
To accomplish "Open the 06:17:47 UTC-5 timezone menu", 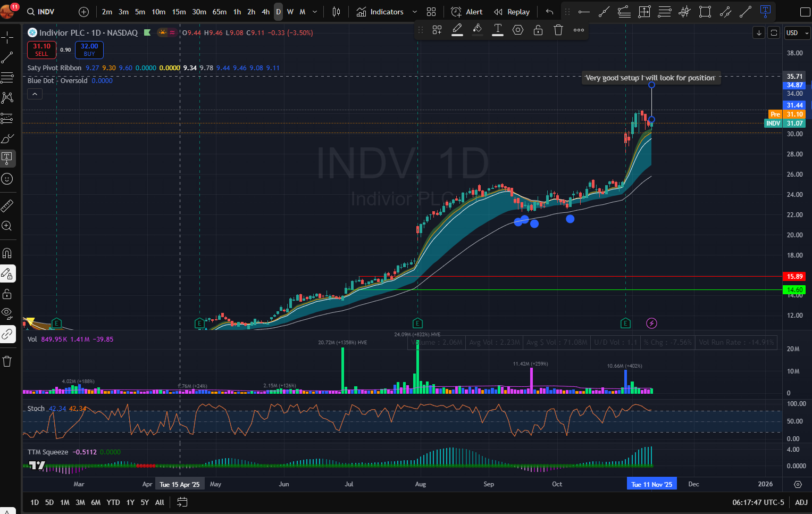I will coord(758,502).
